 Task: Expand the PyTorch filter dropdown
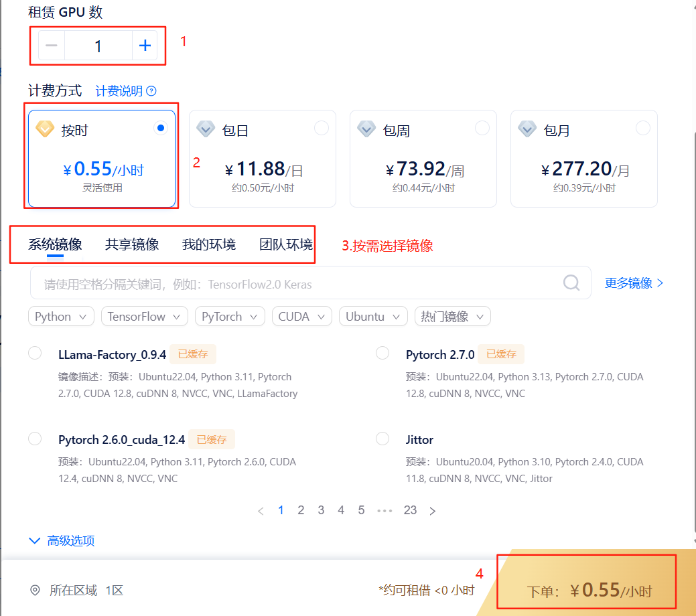pyautogui.click(x=230, y=317)
